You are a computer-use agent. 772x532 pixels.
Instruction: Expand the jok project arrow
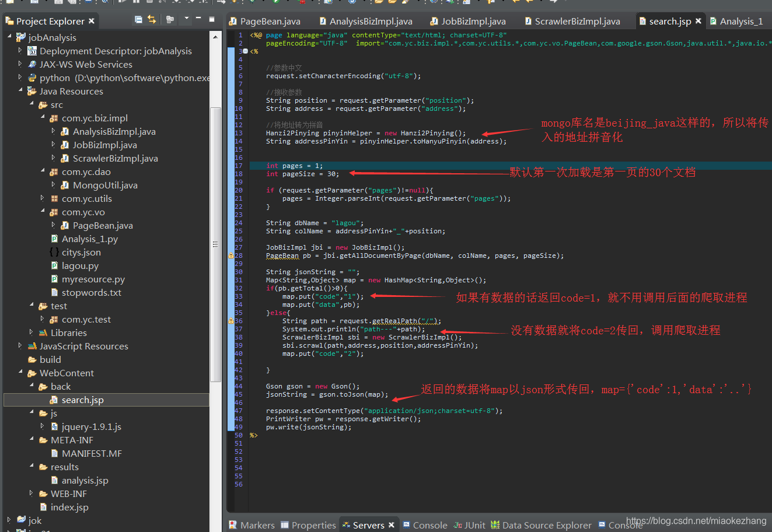pyautogui.click(x=9, y=520)
